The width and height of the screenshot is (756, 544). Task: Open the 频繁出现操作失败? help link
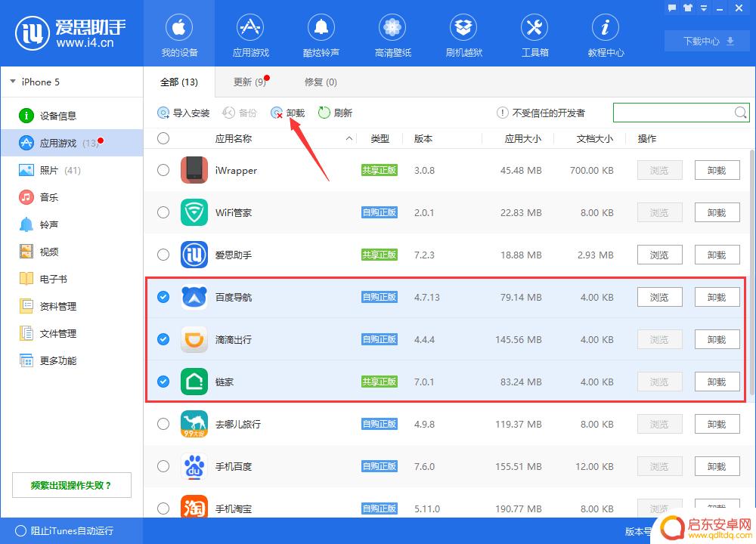click(71, 485)
